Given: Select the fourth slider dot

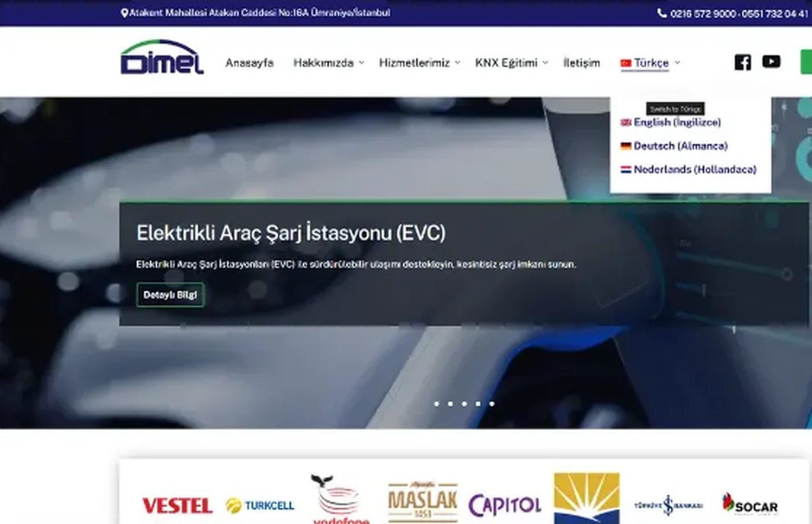Looking at the screenshot, I should (478, 404).
